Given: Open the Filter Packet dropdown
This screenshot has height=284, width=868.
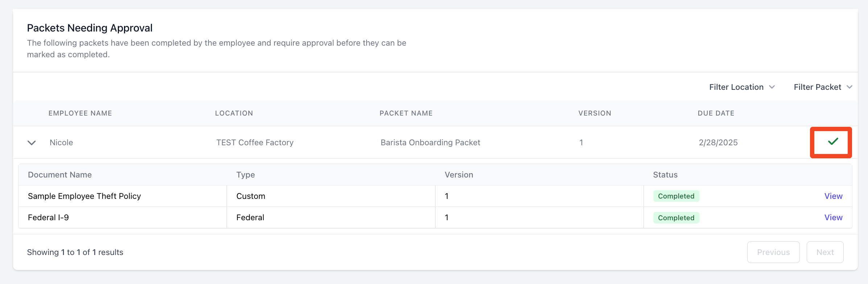Looking at the screenshot, I should [822, 87].
